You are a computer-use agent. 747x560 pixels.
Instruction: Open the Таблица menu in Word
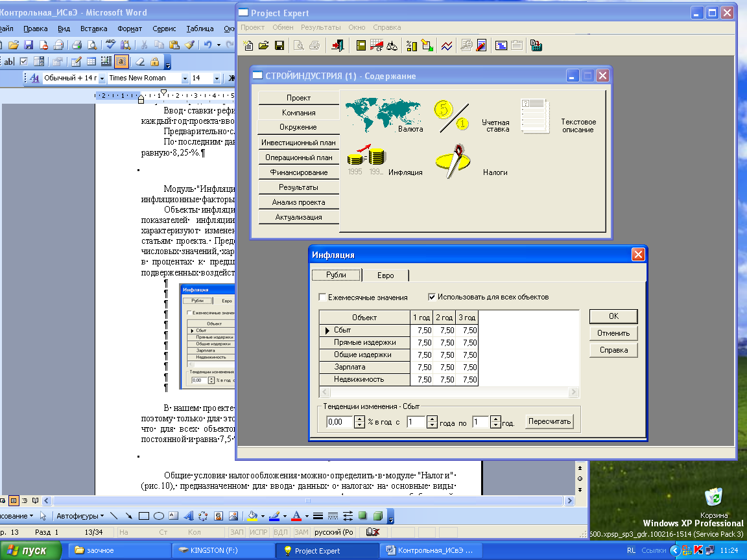click(200, 29)
